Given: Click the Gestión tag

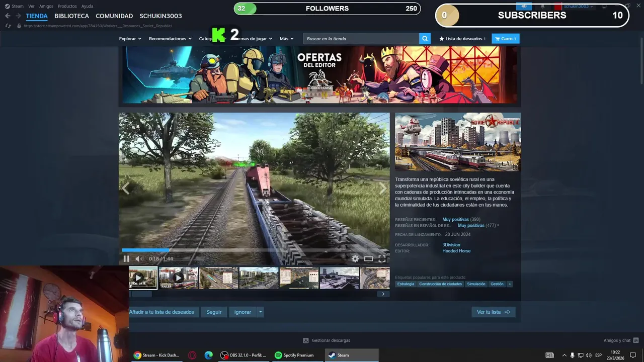Looking at the screenshot, I should point(497,284).
